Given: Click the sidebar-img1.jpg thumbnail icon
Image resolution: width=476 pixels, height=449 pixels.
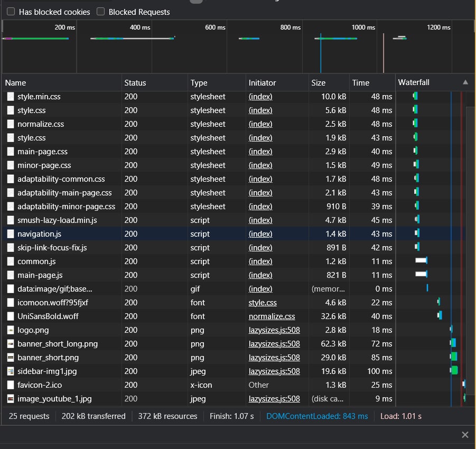Looking at the screenshot, I should click(11, 371).
